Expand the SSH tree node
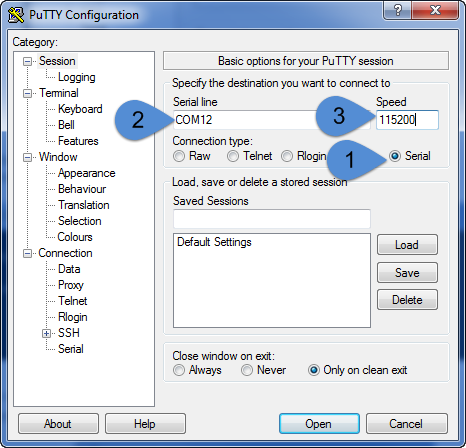 click(47, 333)
